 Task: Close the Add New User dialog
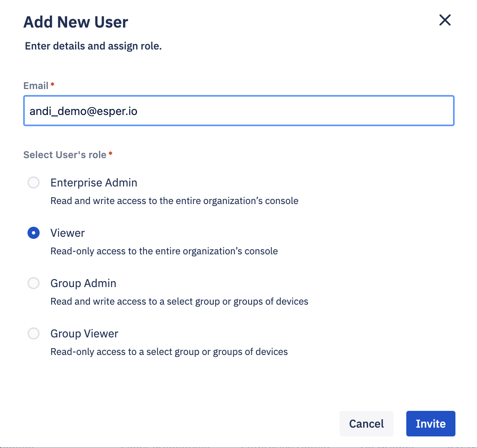pyautogui.click(x=445, y=20)
